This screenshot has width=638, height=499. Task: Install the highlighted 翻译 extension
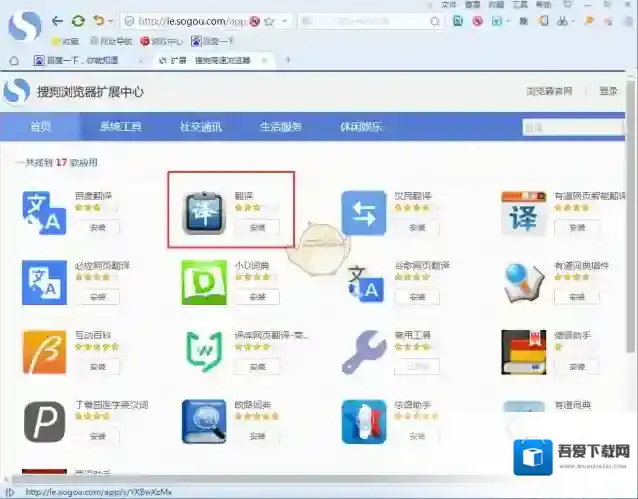pos(257,228)
